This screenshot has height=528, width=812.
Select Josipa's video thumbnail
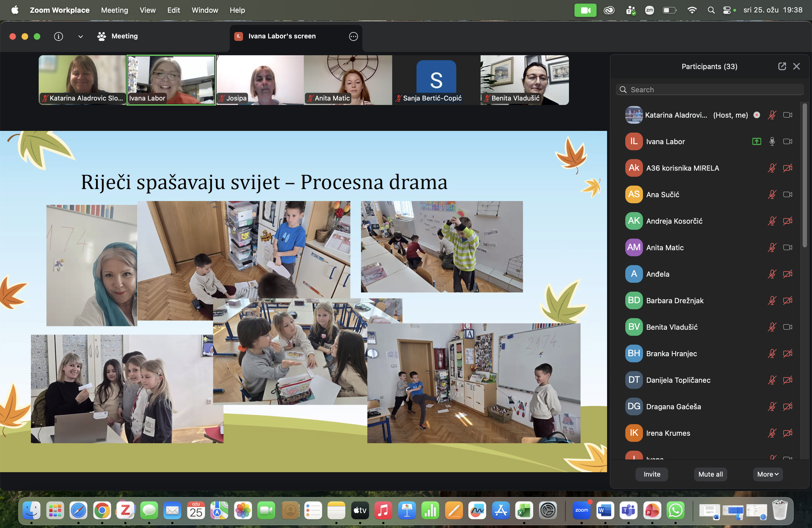(260, 80)
